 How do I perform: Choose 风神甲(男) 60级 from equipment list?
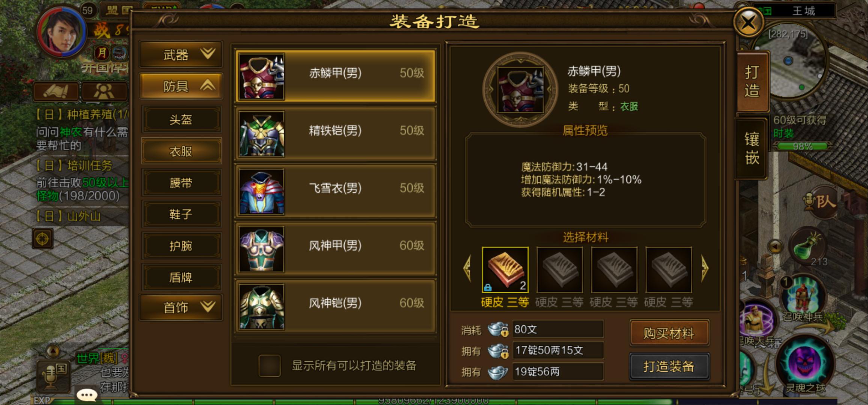tap(335, 249)
